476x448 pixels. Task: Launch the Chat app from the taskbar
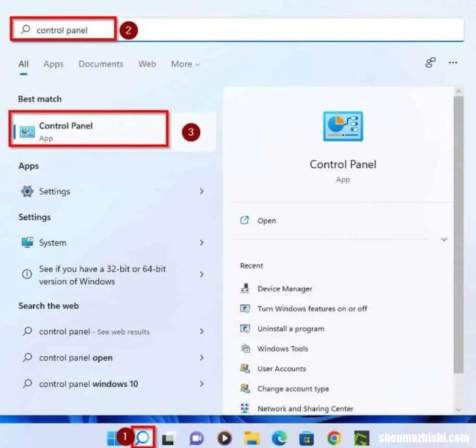tap(196, 438)
